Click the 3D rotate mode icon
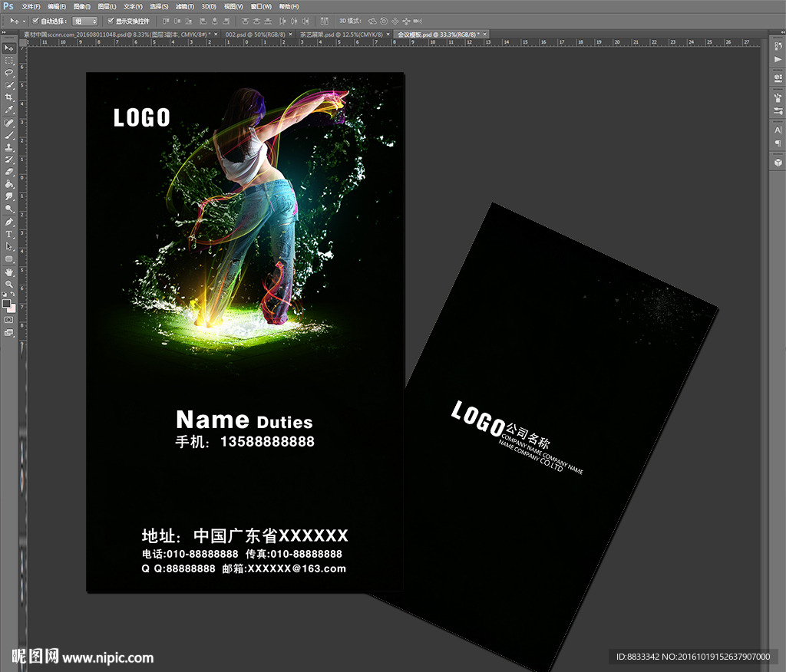Screen dimensions: 786x672 [372, 21]
